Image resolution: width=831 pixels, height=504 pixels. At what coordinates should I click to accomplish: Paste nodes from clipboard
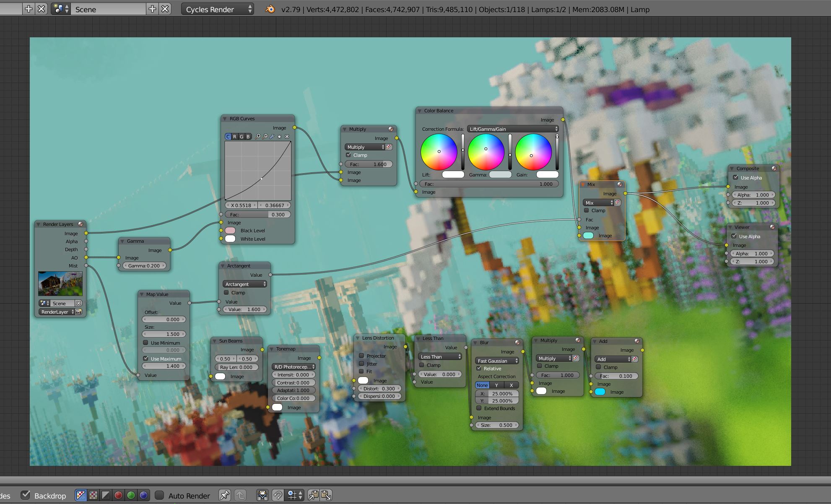tap(326, 495)
